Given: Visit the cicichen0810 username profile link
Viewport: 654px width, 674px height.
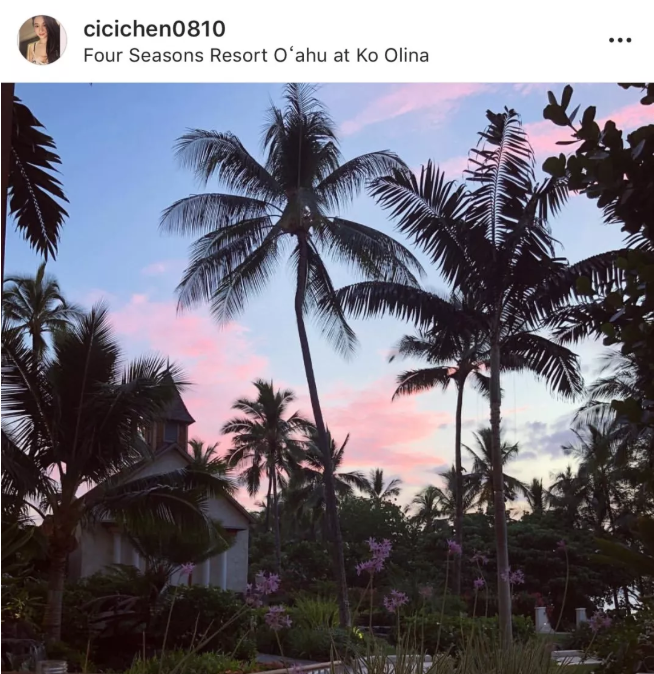Looking at the screenshot, I should [x=154, y=29].
